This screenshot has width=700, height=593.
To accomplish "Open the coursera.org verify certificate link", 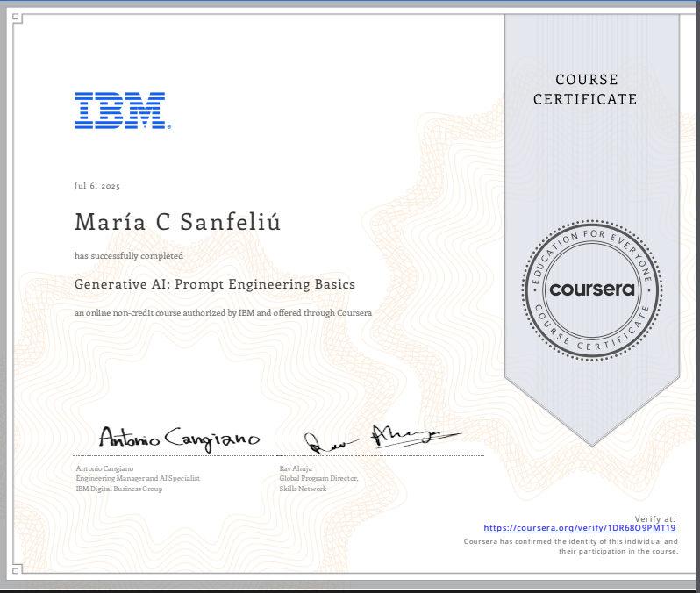I will [580, 528].
